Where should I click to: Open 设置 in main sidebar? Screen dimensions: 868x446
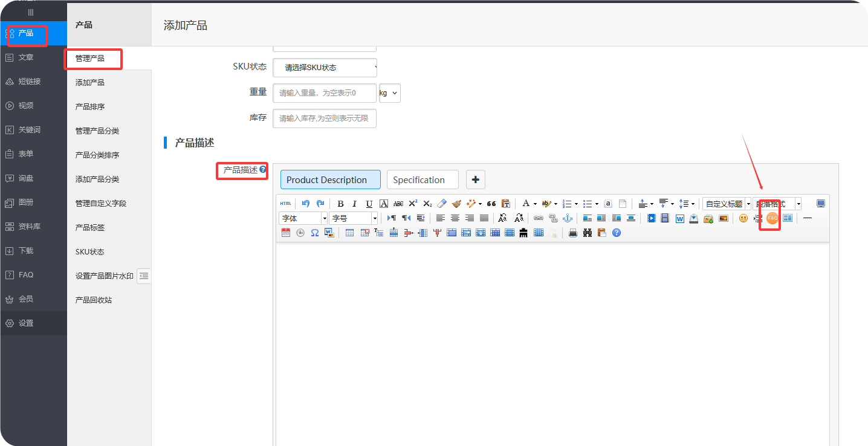33,323
